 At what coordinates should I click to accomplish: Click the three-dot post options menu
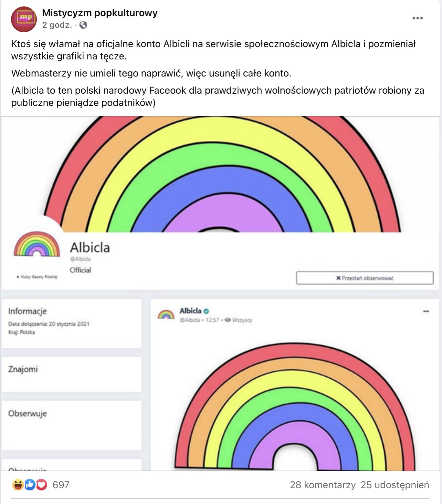pos(417,18)
